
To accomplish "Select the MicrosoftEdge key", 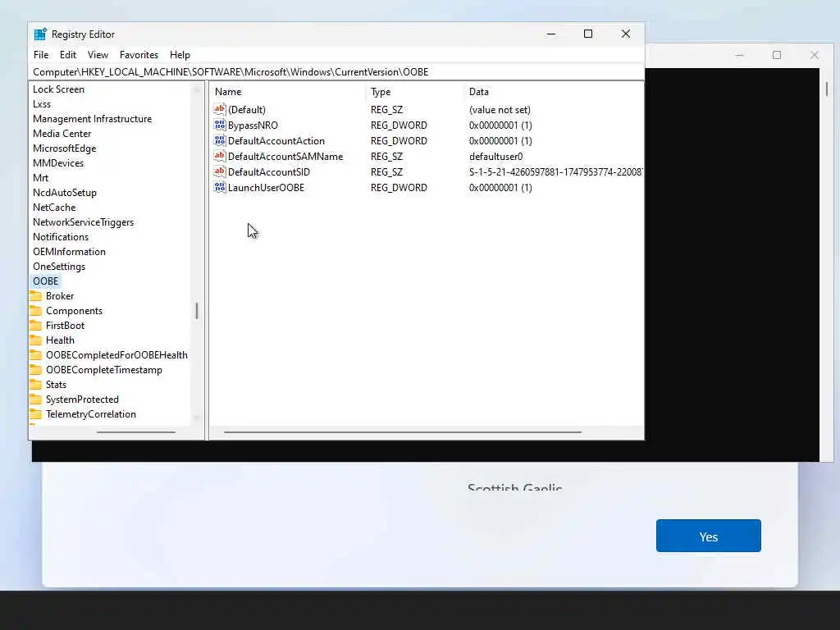I will tap(64, 148).
